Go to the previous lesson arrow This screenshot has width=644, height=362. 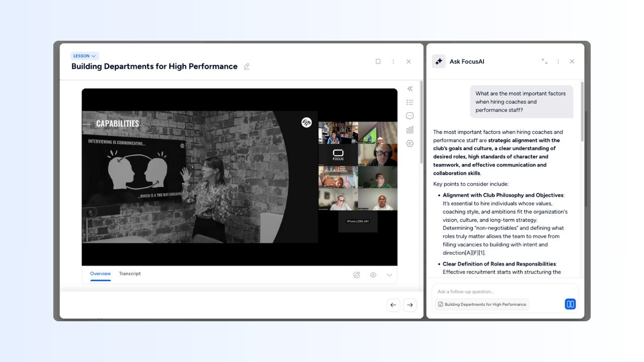click(x=393, y=305)
